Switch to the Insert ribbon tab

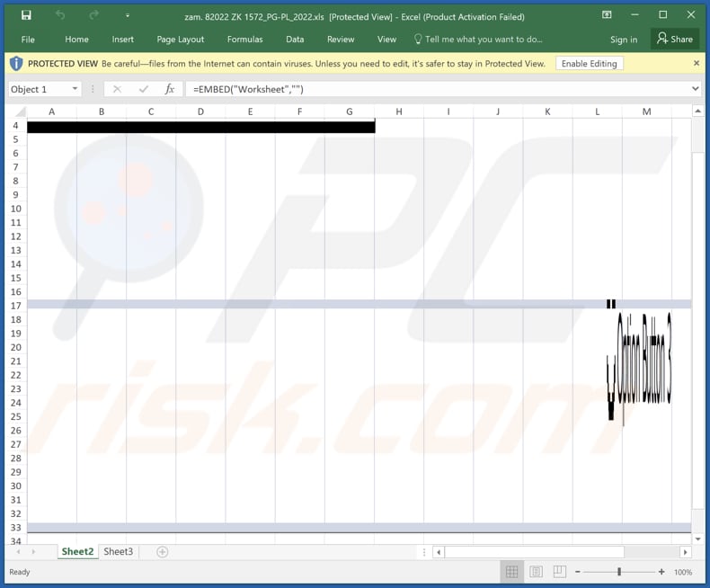click(123, 40)
